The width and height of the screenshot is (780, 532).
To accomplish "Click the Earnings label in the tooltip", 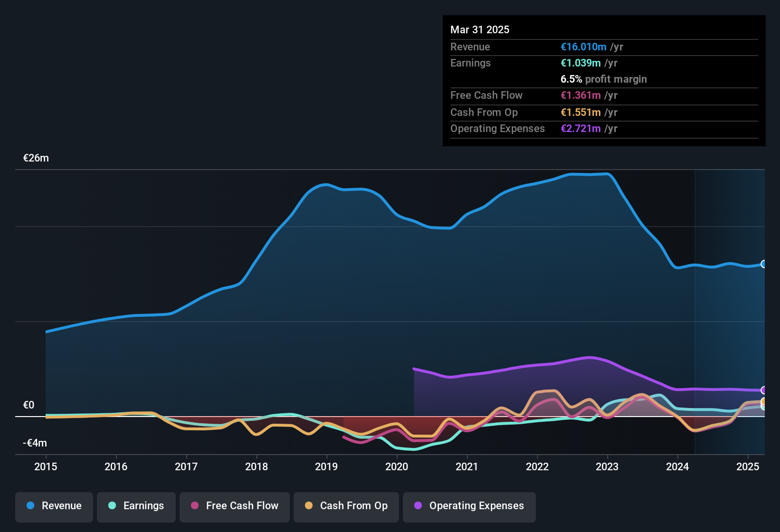I will [x=470, y=63].
